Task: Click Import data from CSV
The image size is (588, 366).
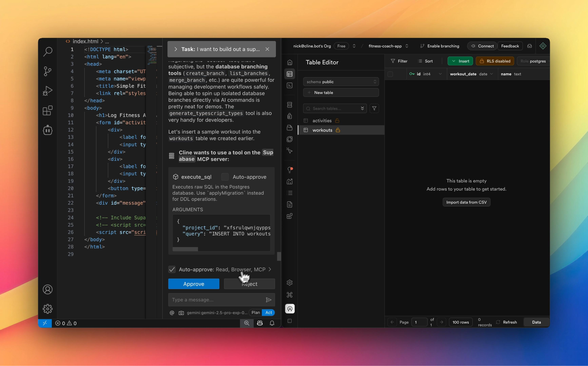Action: tap(467, 202)
